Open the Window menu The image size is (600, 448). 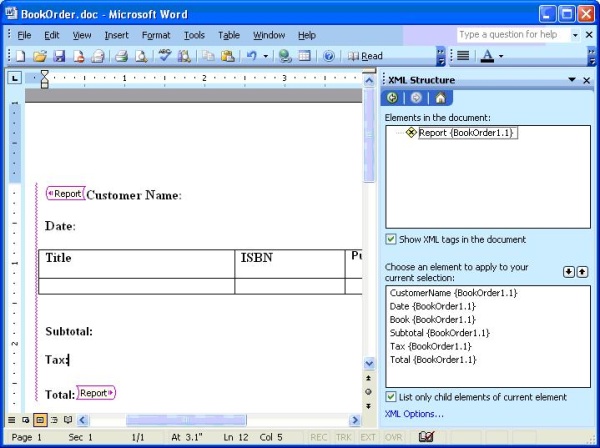tap(269, 35)
